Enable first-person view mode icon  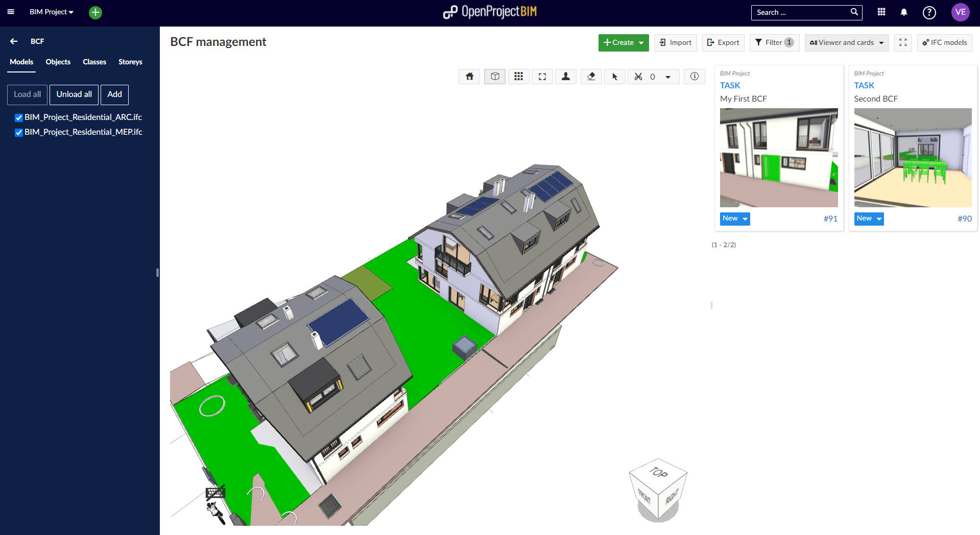(565, 77)
